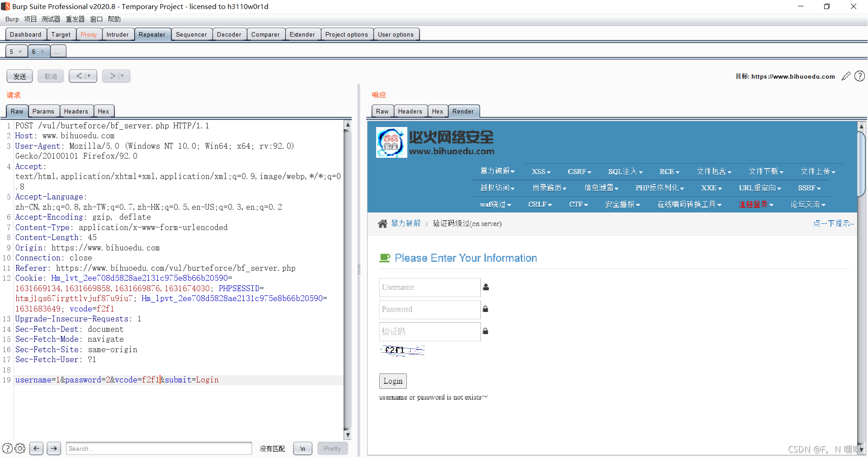
Task: Click the 暴力破解 breadcrumb link
Action: [406, 223]
